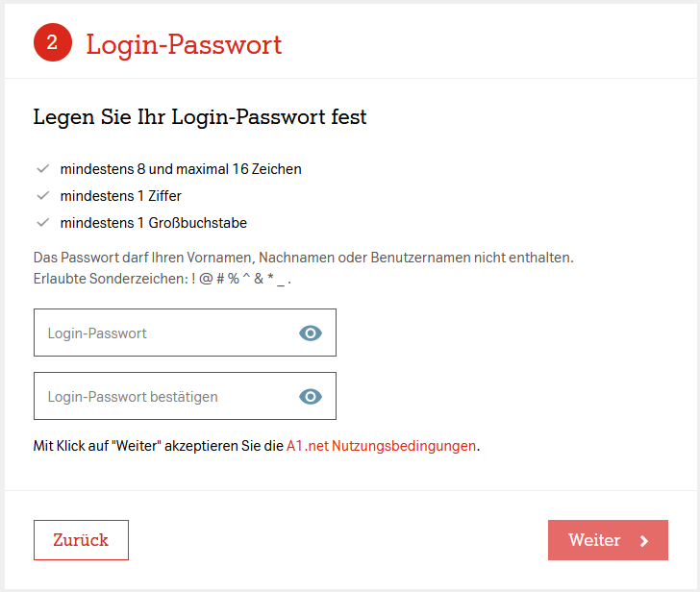Focus the Login-Passwort input field
This screenshot has width=700, height=592.
(x=163, y=333)
